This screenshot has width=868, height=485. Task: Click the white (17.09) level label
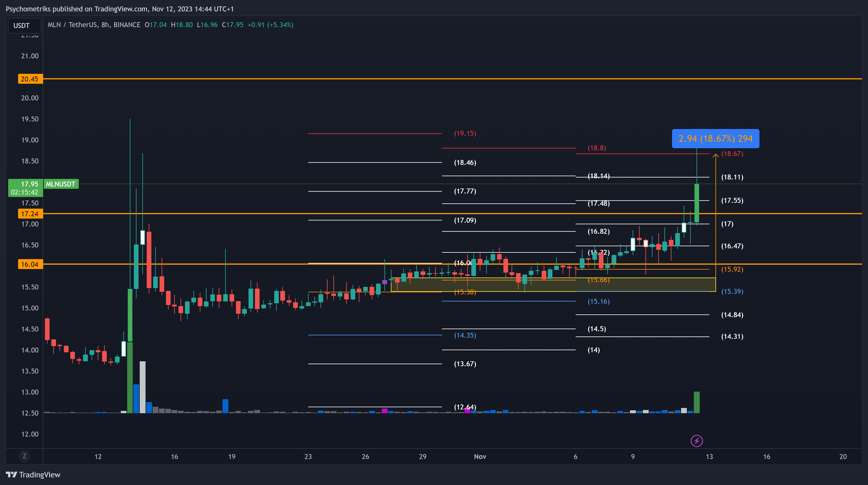[x=465, y=220]
